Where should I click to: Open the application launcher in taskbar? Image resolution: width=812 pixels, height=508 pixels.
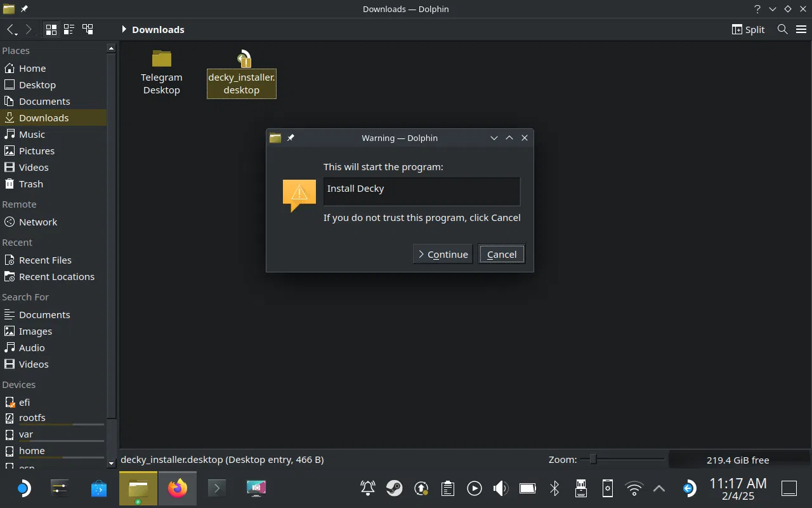23,488
